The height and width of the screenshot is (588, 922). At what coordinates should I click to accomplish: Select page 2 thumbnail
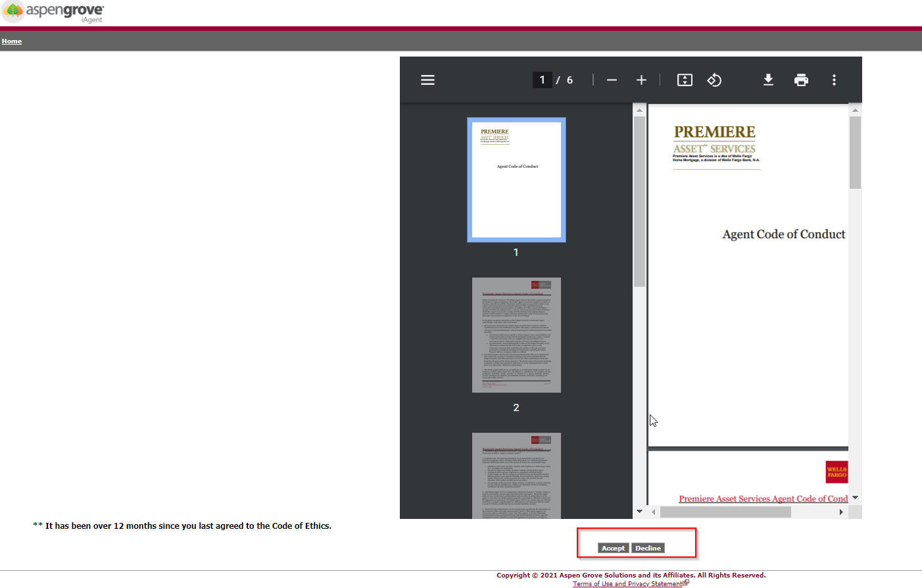click(x=516, y=335)
